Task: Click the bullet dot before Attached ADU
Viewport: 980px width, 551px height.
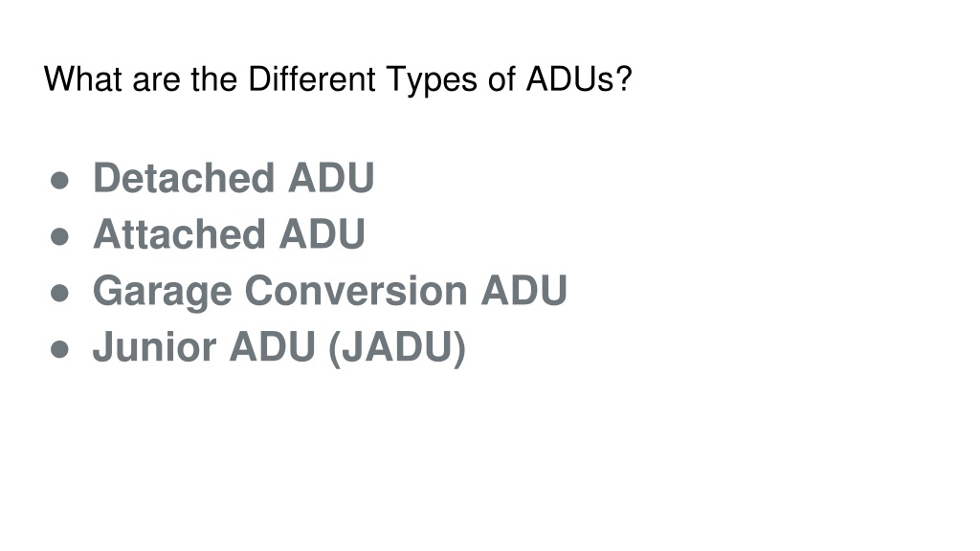Action: (59, 237)
